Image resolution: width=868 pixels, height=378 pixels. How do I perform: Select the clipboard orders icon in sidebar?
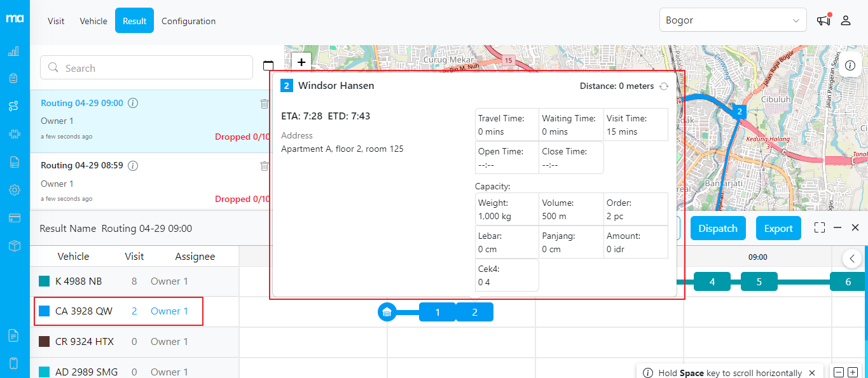14,78
